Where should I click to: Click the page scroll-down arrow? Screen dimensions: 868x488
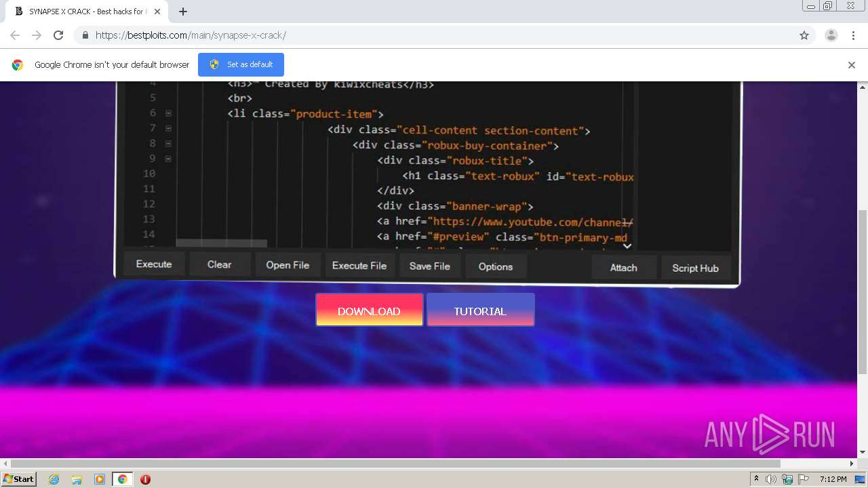coord(863,452)
